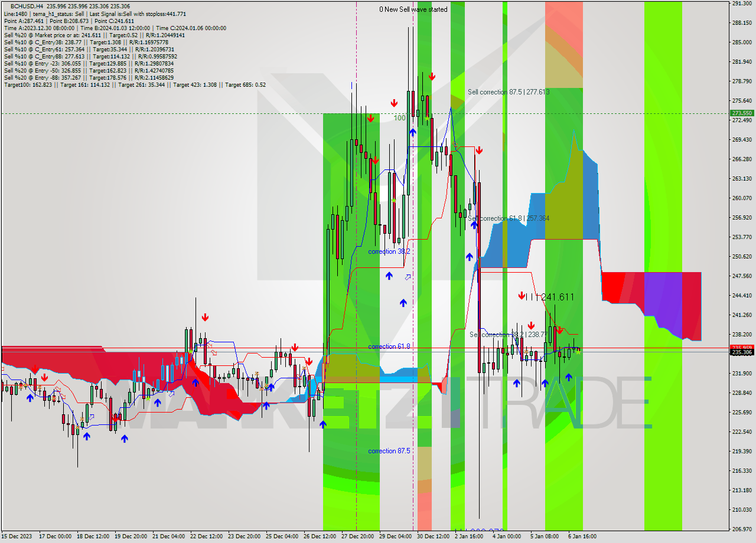Click the '26 Dec 12:00' time axis label
This screenshot has width=756, height=543.
click(320, 537)
